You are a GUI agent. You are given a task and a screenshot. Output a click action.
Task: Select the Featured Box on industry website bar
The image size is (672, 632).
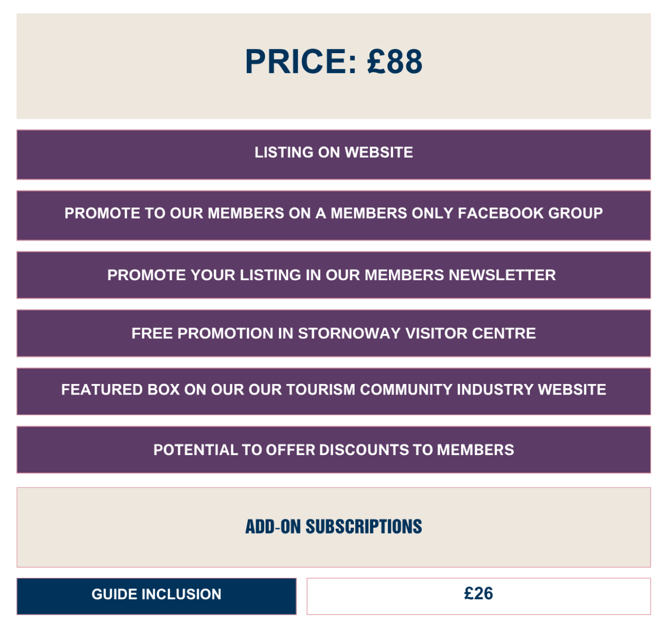(334, 390)
